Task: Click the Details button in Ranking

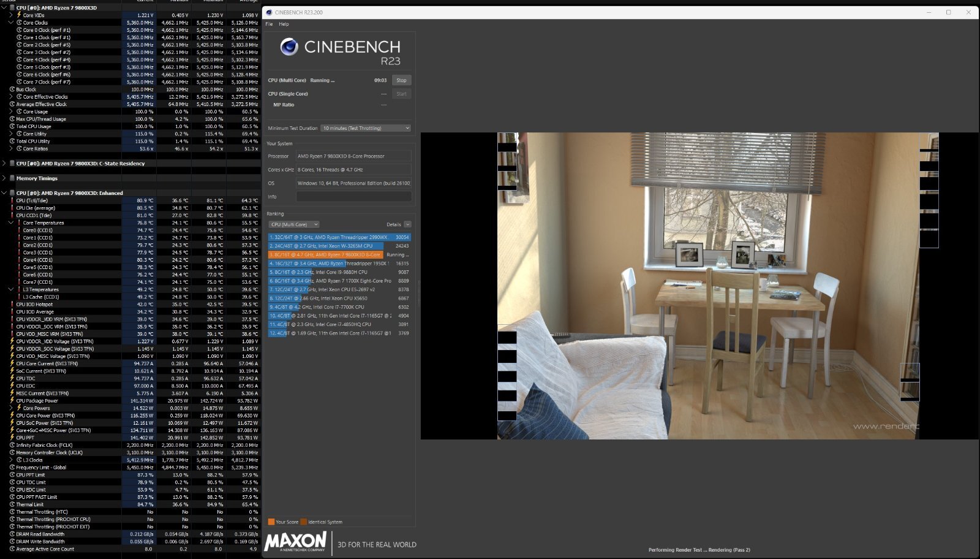Action: (394, 224)
